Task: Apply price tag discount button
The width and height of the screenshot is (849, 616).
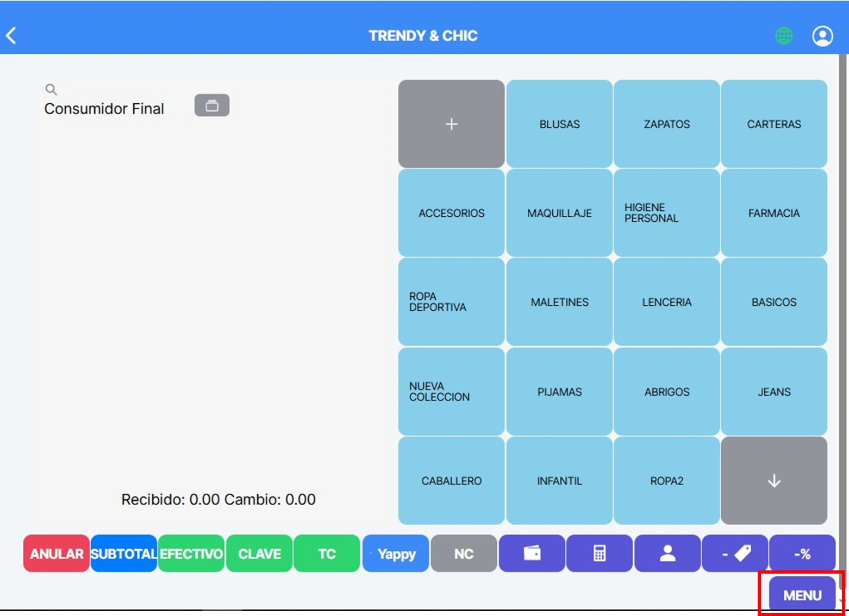Action: tap(735, 554)
